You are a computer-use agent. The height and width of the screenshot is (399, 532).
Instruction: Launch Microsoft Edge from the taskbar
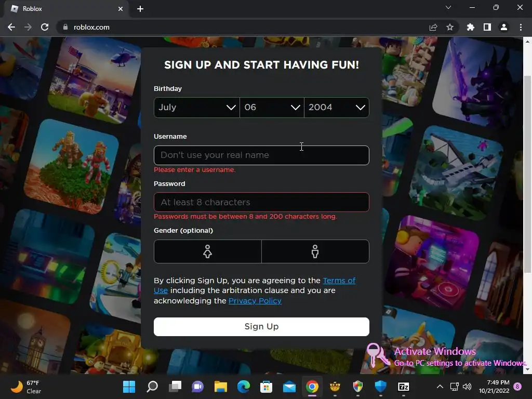pyautogui.click(x=244, y=387)
